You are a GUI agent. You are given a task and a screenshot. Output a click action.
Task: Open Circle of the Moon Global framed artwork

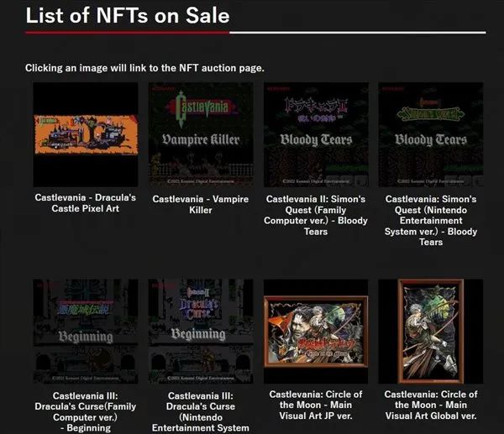point(431,332)
